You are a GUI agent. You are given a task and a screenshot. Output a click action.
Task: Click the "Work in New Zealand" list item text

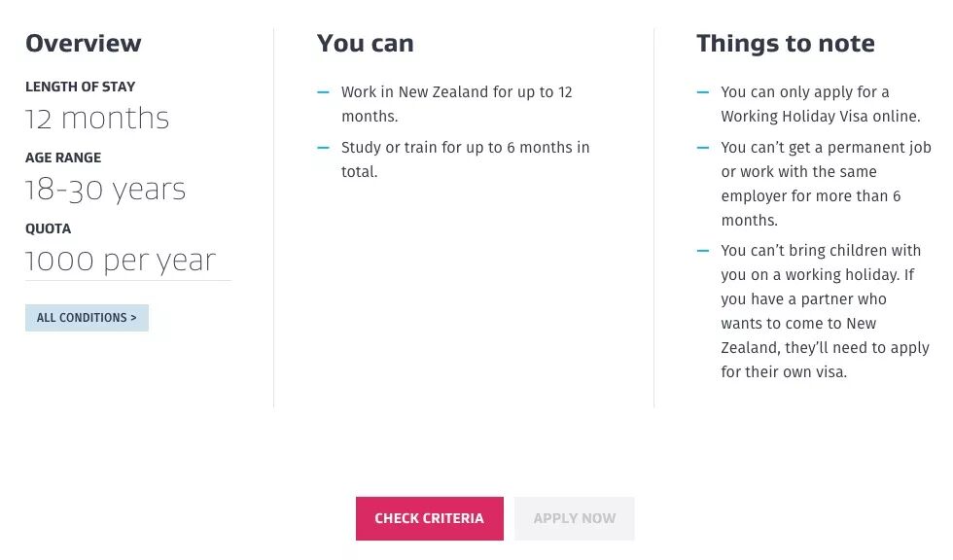pyautogui.click(x=456, y=104)
